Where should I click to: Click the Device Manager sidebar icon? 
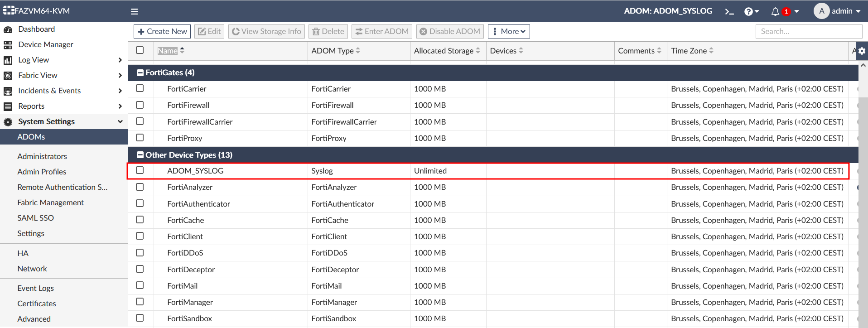click(8, 45)
